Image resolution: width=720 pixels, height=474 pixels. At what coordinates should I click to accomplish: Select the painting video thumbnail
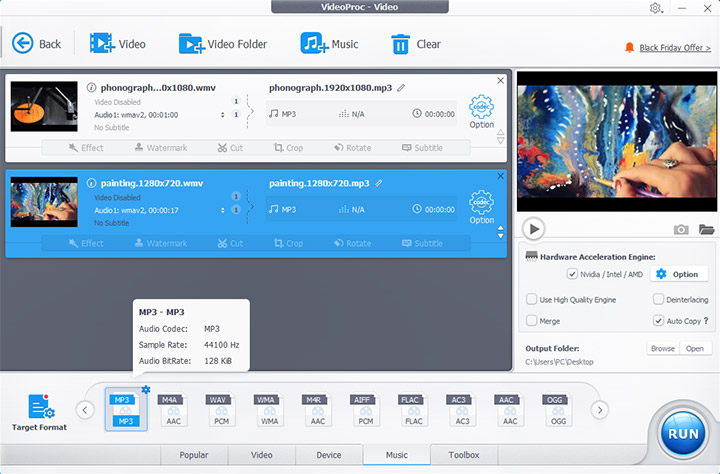44,202
